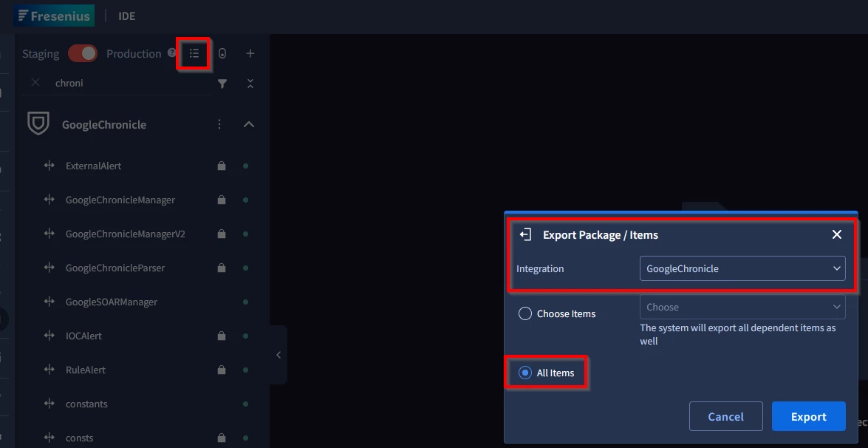The width and height of the screenshot is (868, 448).
Task: Click the Export Package header icon
Action: click(x=525, y=235)
